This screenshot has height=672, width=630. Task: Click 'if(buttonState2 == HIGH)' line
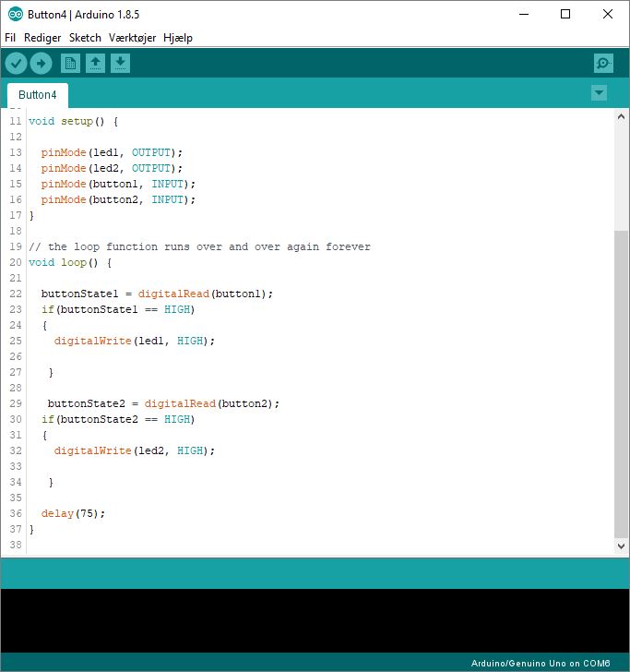point(118,419)
